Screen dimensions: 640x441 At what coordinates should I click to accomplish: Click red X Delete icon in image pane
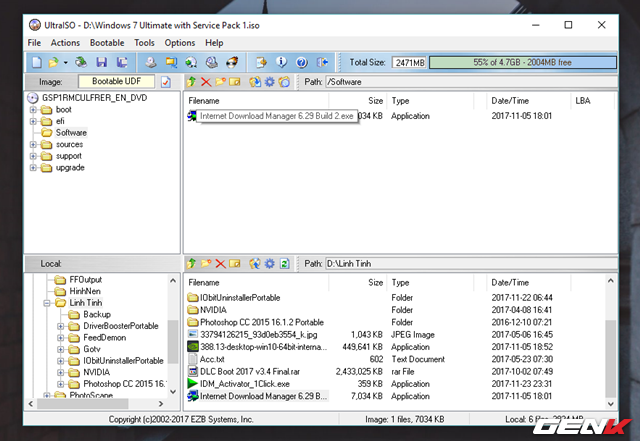pos(206,82)
